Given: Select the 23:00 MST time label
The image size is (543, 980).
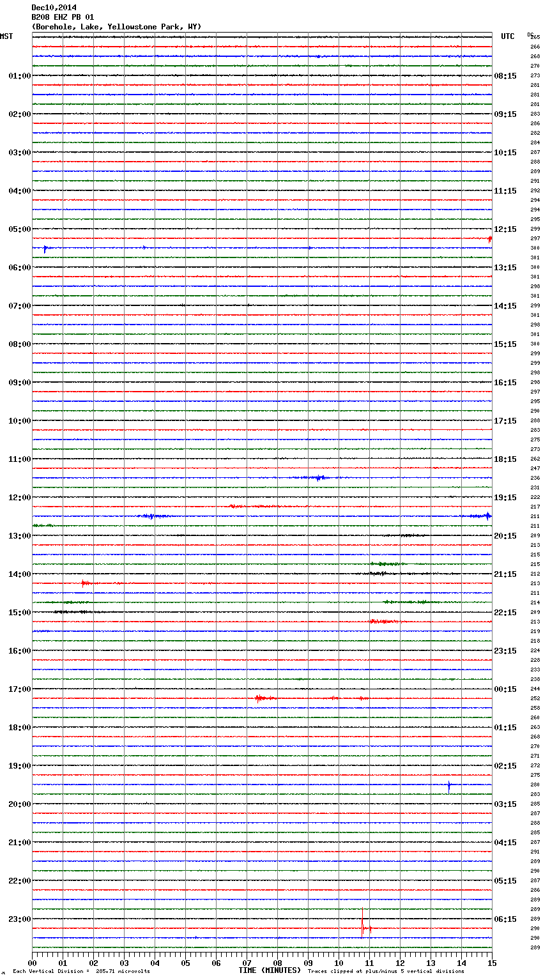Looking at the screenshot, I should tap(20, 919).
